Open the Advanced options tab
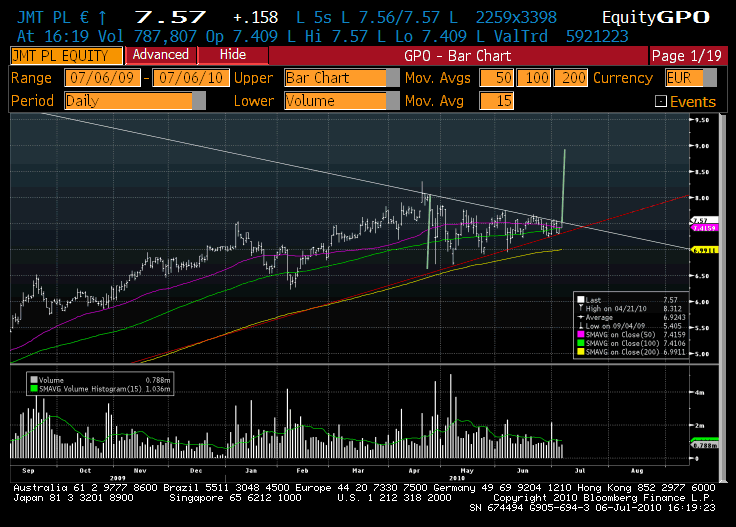The image size is (736, 527). (161, 55)
